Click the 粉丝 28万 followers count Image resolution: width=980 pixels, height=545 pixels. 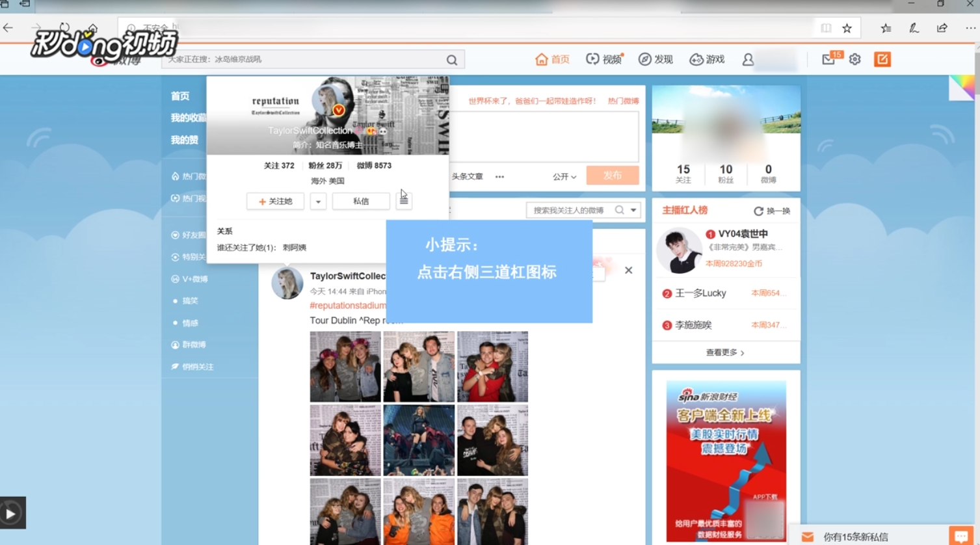[x=325, y=166]
